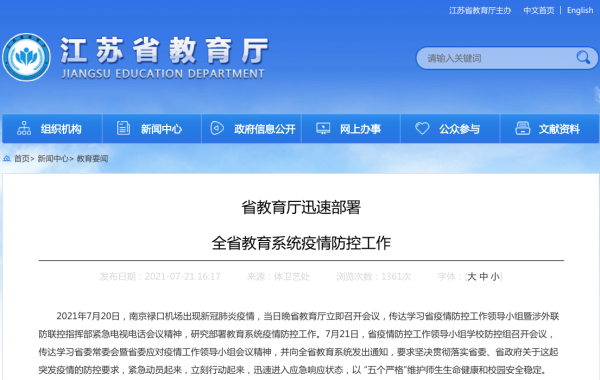Click the Jiangsu Education Department emblem logo

[x=26, y=57]
